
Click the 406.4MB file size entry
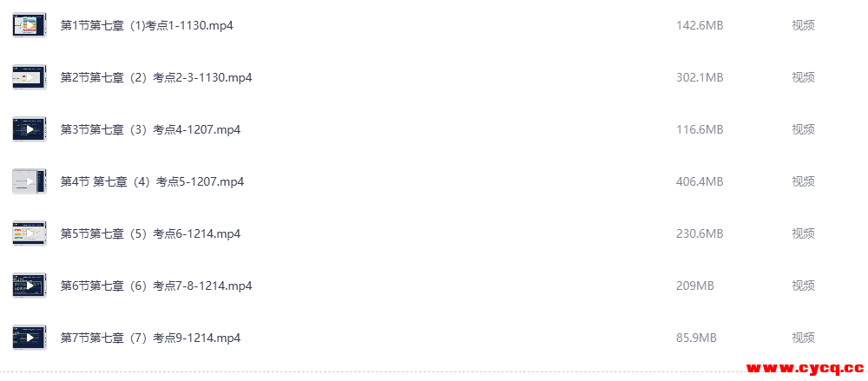tap(699, 181)
